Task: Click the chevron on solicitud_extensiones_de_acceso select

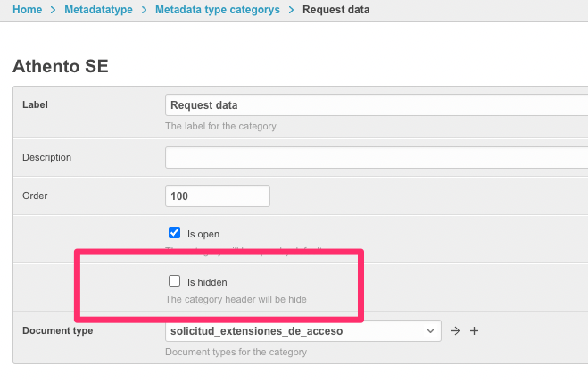Action: coord(430,331)
